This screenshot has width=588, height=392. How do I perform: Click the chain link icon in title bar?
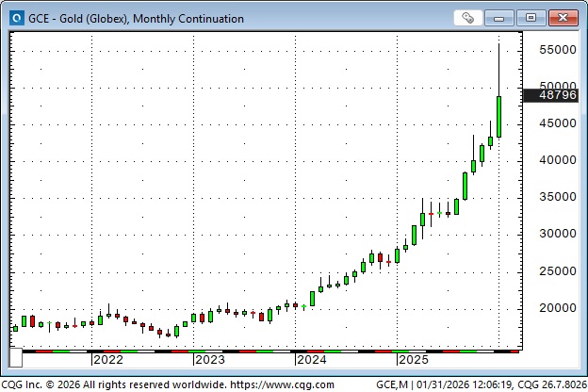(x=468, y=18)
